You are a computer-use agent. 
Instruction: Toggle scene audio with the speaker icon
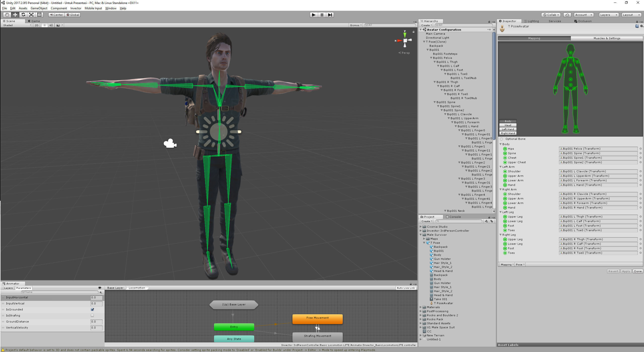[x=51, y=25]
